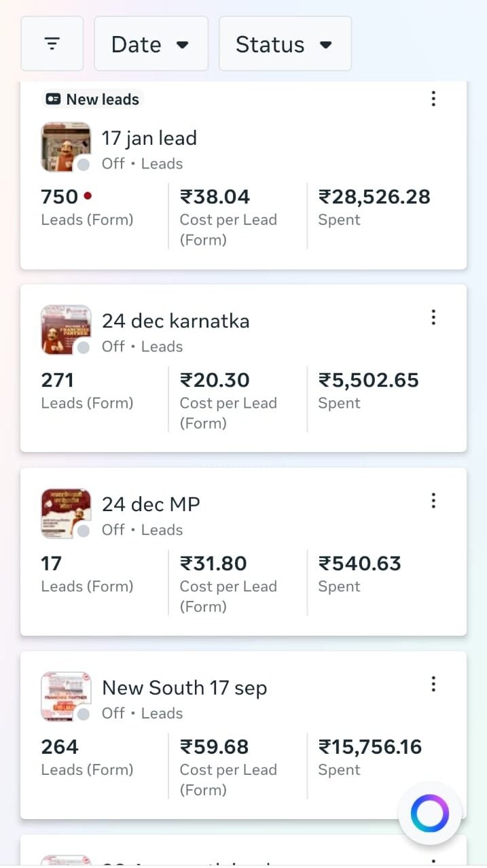Open the 24 dec karnatka ad thumbnail

click(x=65, y=330)
